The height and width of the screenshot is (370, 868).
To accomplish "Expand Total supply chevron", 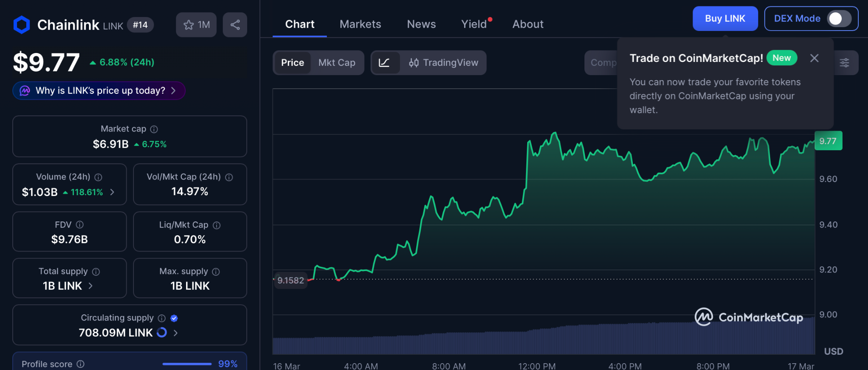I will tap(91, 286).
